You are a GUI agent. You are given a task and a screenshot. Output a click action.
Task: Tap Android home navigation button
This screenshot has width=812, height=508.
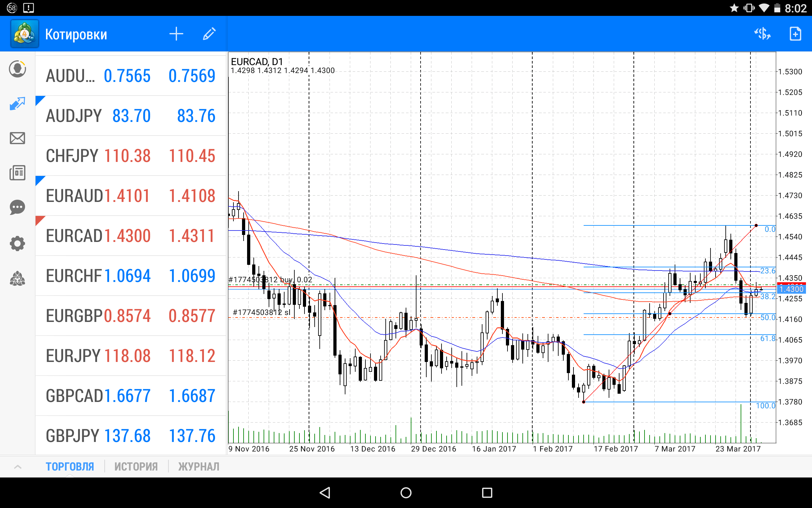pos(406,492)
